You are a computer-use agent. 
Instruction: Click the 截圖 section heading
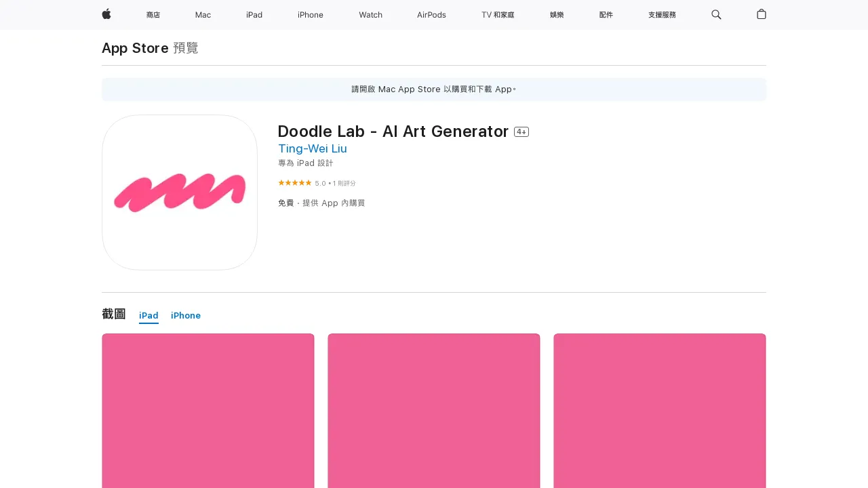coord(114,314)
